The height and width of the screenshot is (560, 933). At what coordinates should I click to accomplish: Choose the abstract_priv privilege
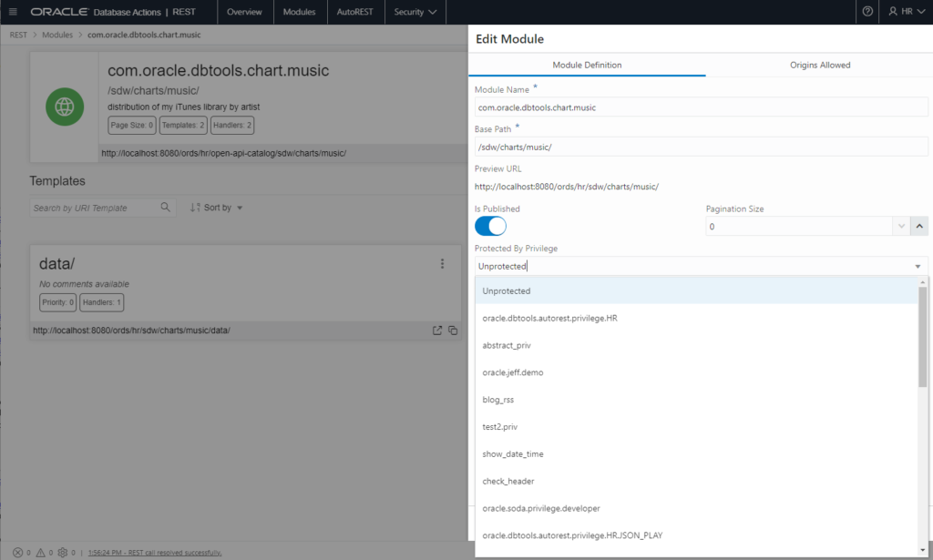[696, 345]
